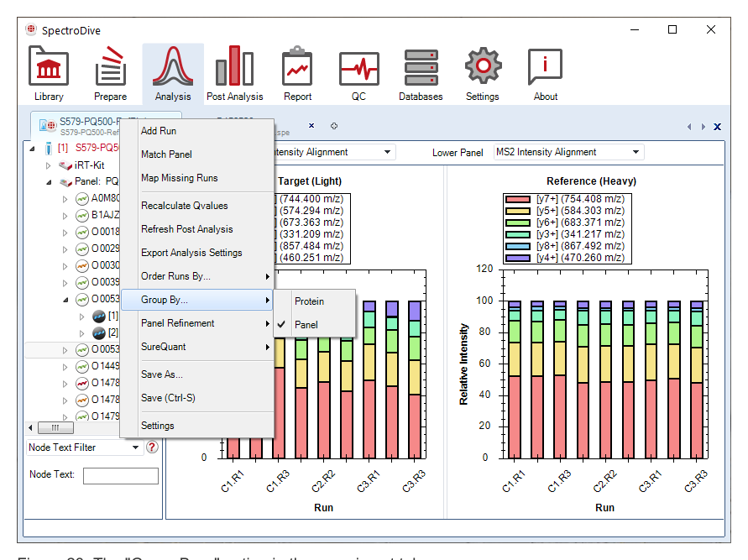Click the y8+ blue legend swatch

coord(518,246)
